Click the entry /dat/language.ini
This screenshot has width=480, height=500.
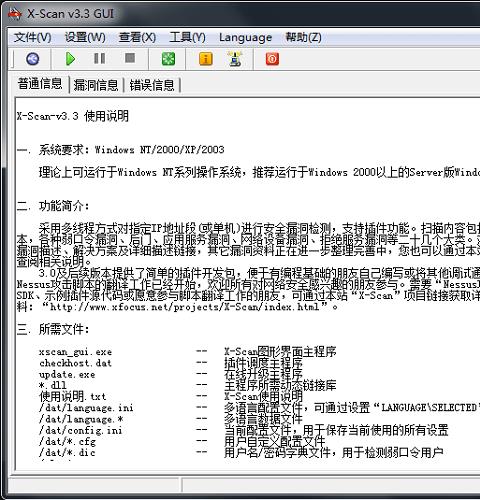(x=86, y=408)
